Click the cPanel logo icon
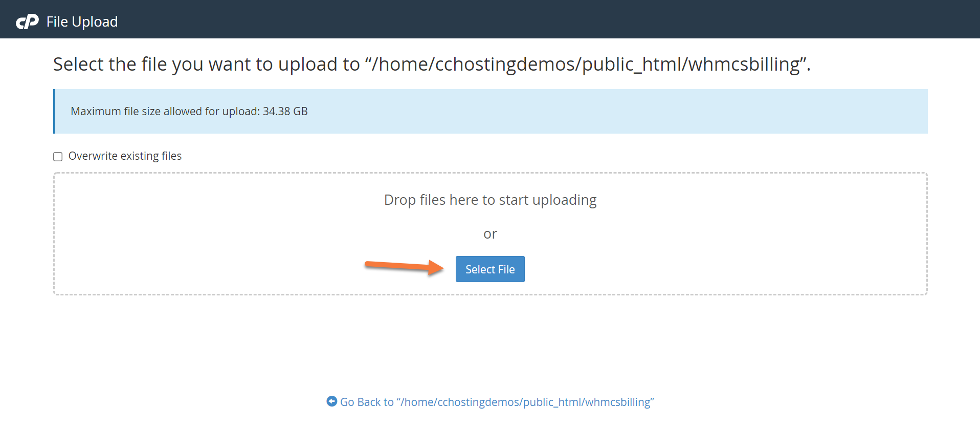The height and width of the screenshot is (427, 980). pyautogui.click(x=27, y=22)
